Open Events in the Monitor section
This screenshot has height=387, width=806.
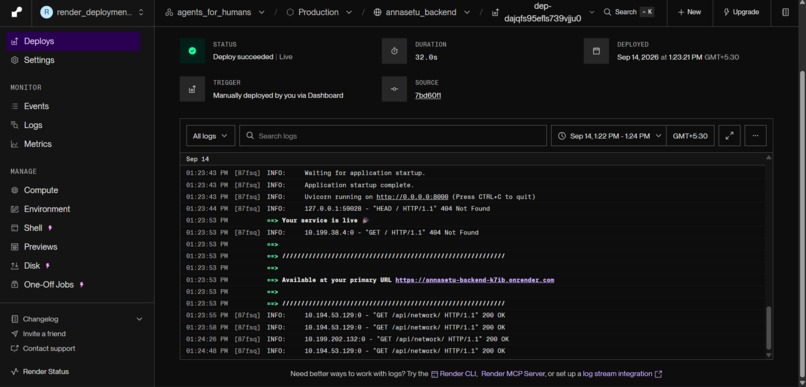(72, 106)
